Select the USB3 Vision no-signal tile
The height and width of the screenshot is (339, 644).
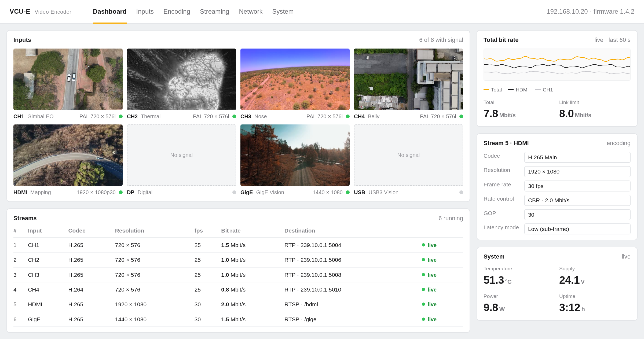[x=408, y=155]
